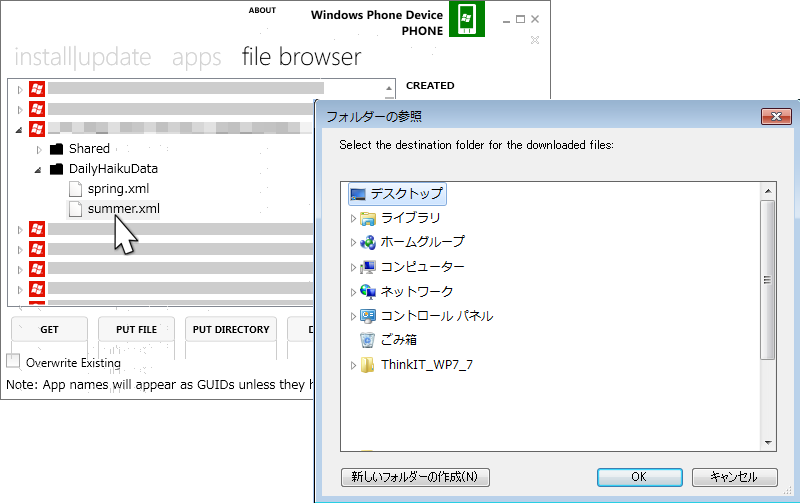Click the Network (ネットワーク) icon
800x503 pixels.
(x=367, y=291)
